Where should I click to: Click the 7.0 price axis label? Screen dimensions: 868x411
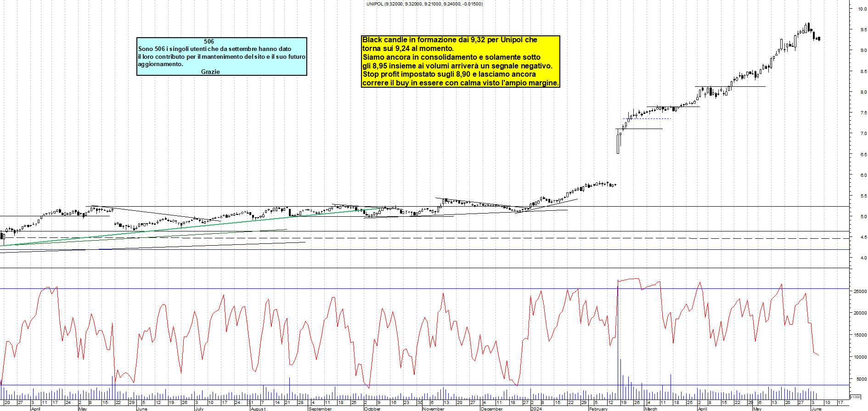pos(863,134)
